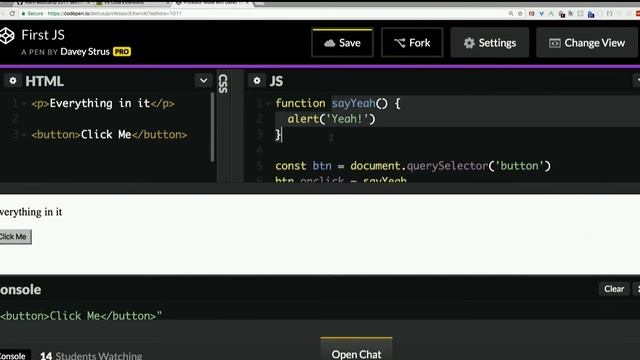Reload the page in the browser
This screenshot has width=640, height=360.
[12, 13]
